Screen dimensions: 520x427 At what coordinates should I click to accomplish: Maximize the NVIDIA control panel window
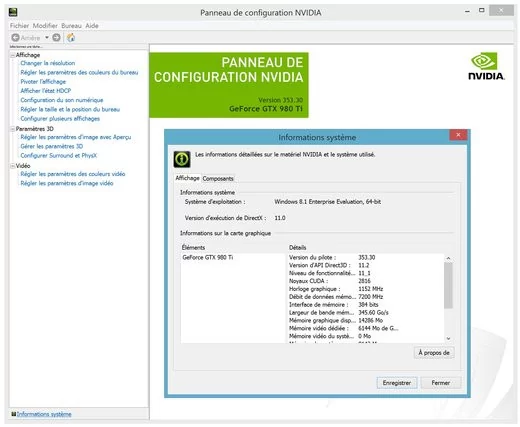click(x=481, y=11)
